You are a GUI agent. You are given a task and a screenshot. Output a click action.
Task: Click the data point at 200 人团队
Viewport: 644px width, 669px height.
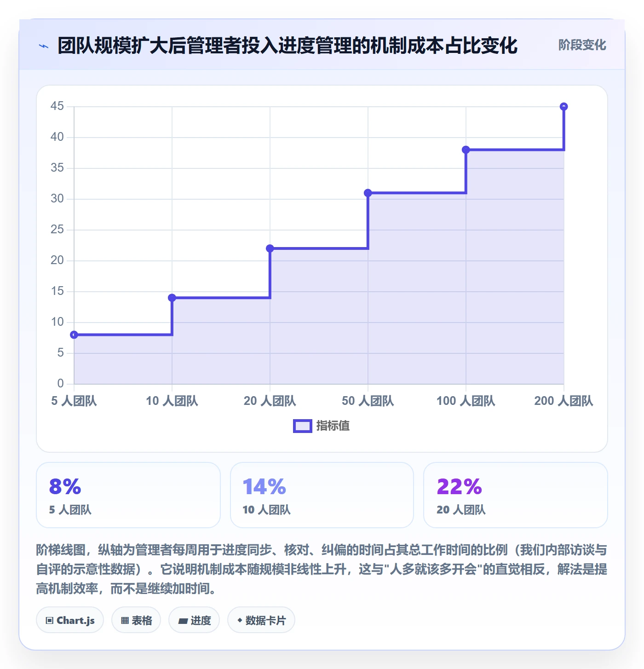click(x=564, y=106)
